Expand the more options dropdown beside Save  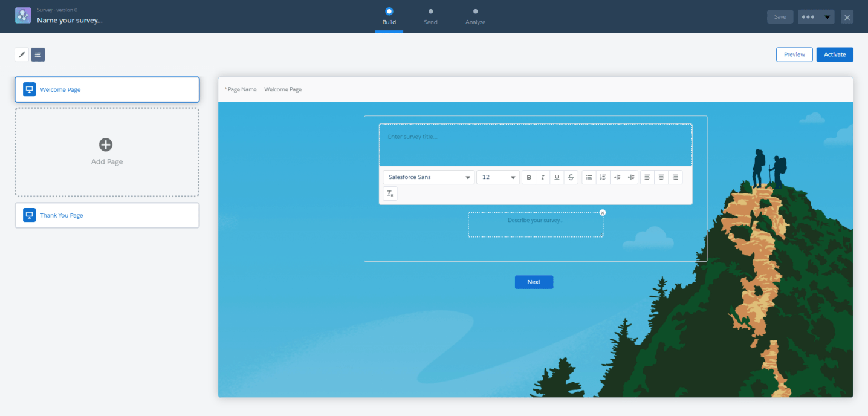[x=816, y=17]
